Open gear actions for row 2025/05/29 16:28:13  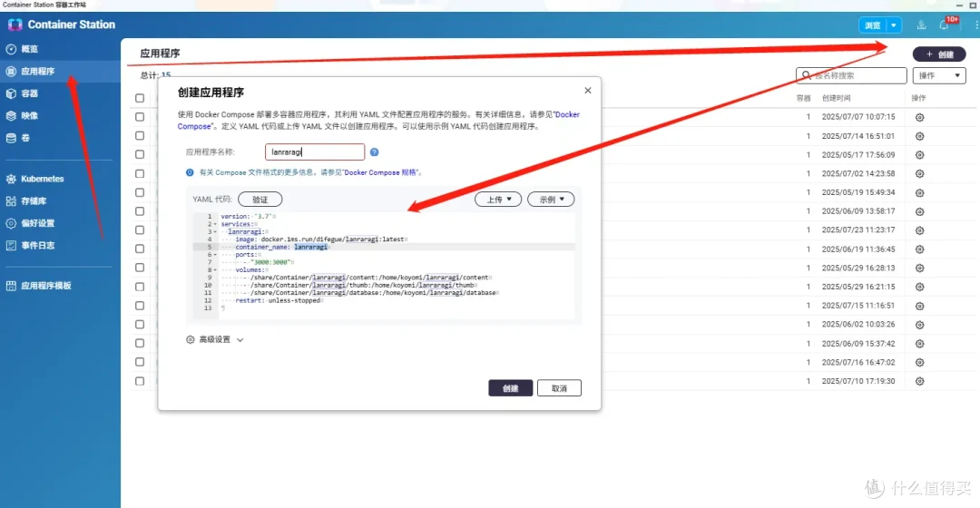(x=920, y=268)
